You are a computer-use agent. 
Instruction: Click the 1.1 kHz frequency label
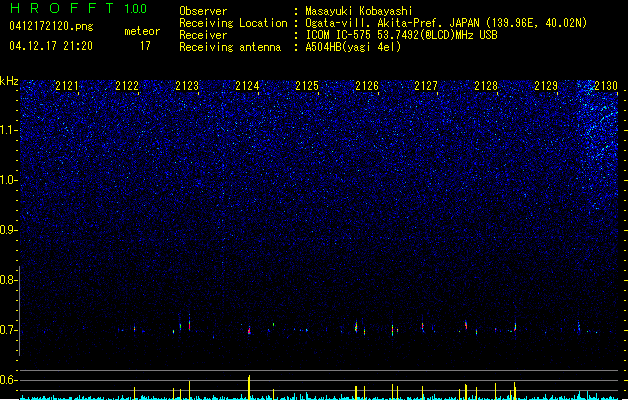tap(9, 130)
